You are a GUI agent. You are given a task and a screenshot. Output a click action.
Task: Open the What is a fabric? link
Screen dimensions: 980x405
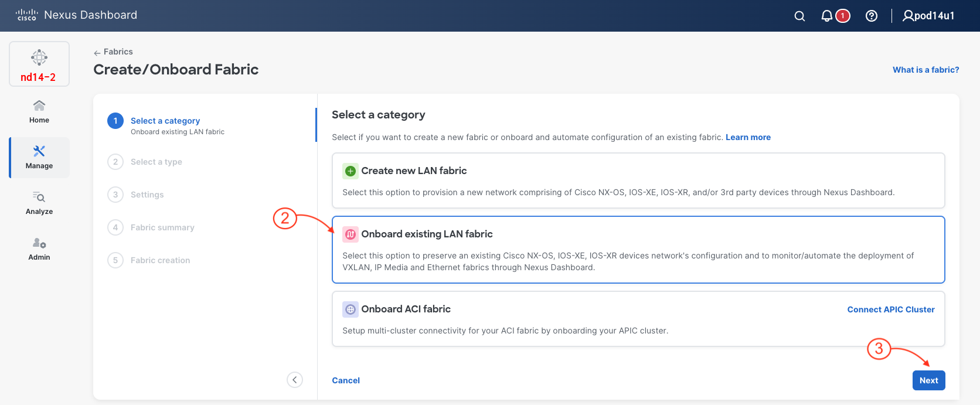coord(925,70)
